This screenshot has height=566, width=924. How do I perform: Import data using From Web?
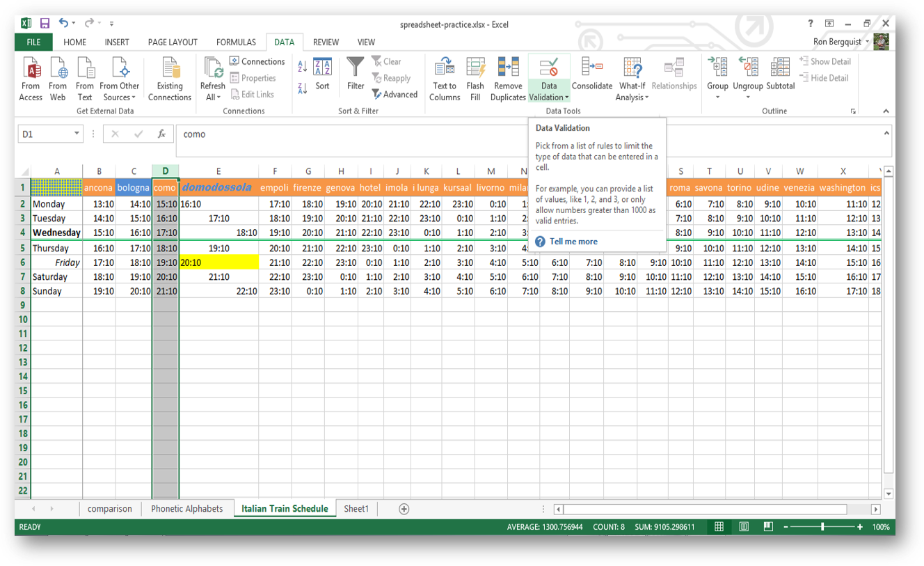(58, 78)
